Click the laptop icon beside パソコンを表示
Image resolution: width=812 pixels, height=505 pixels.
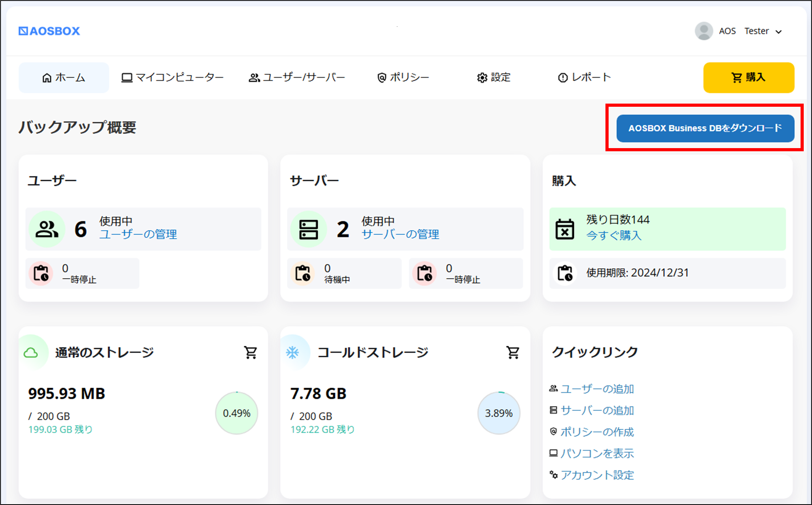(553, 453)
